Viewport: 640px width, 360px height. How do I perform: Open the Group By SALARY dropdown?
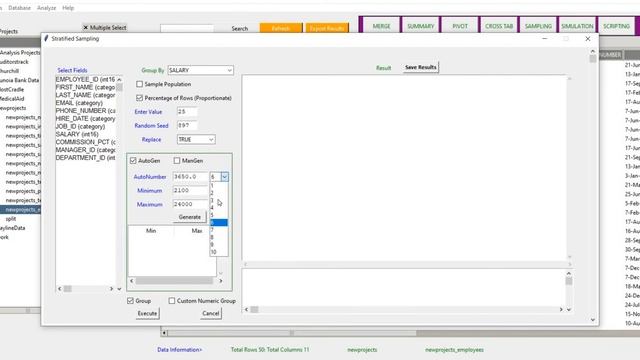coord(200,70)
